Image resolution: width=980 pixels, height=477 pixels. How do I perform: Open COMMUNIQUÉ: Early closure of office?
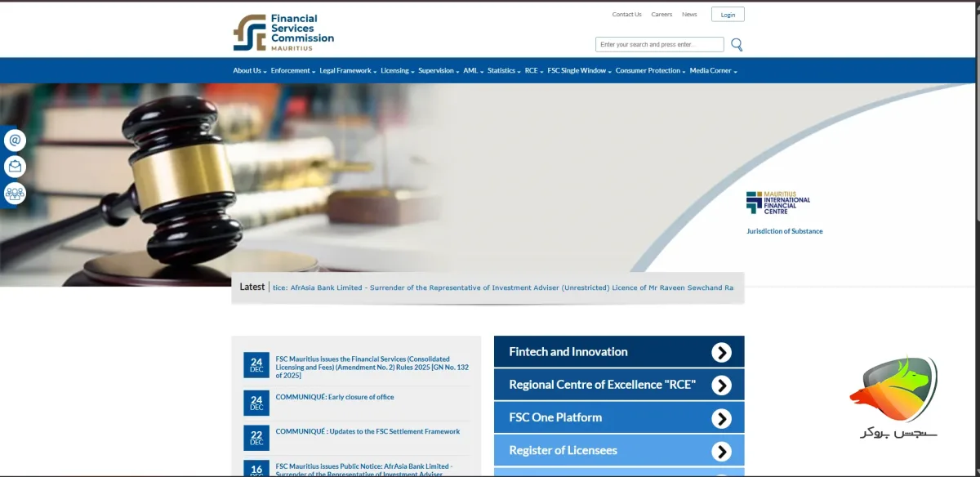[x=335, y=397]
